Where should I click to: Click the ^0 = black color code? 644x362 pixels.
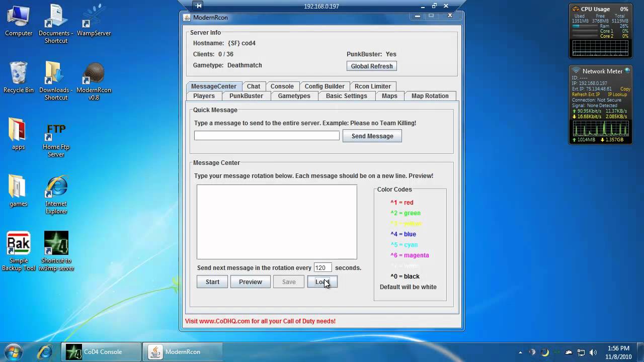click(x=405, y=277)
